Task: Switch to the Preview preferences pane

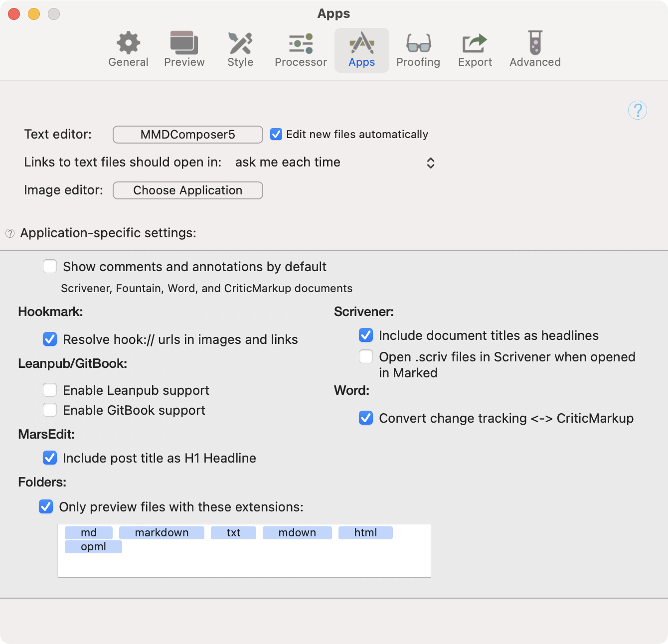Action: point(184,43)
